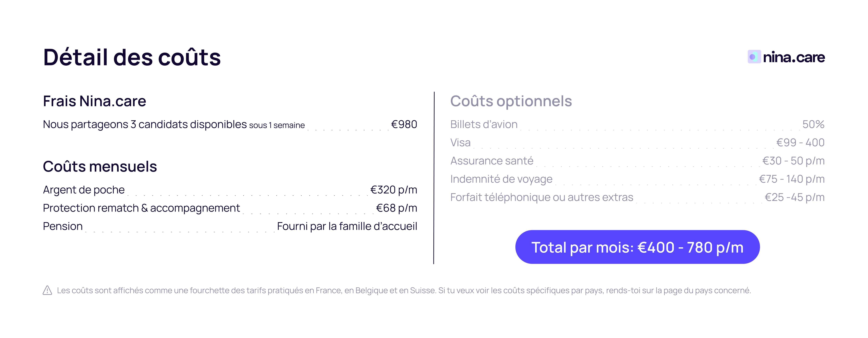Click the Total par mois button
Viewport: 868px width, 338px height.
(x=637, y=247)
